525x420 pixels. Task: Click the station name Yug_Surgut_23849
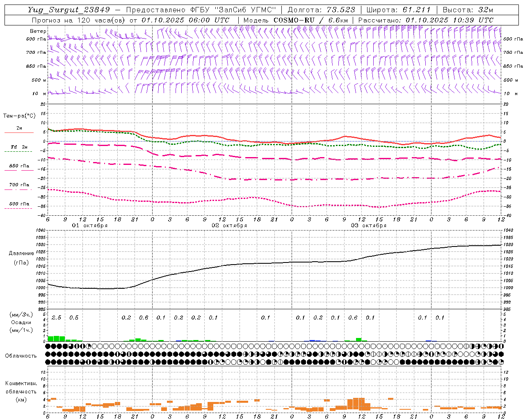[x=69, y=10]
